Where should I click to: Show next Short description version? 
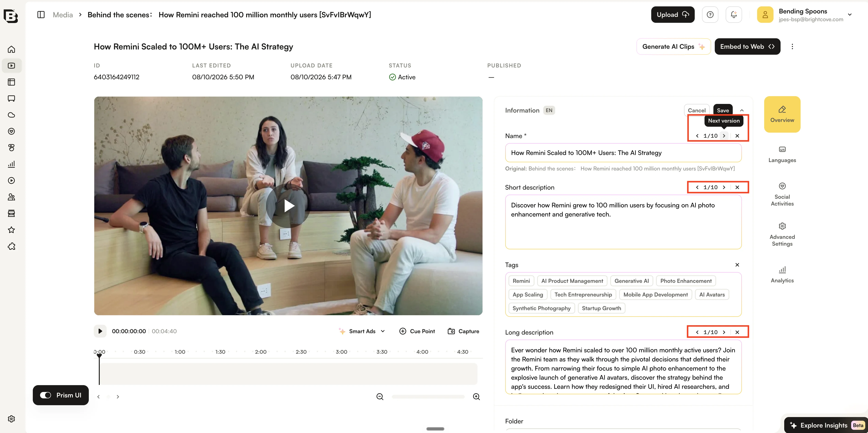(724, 188)
